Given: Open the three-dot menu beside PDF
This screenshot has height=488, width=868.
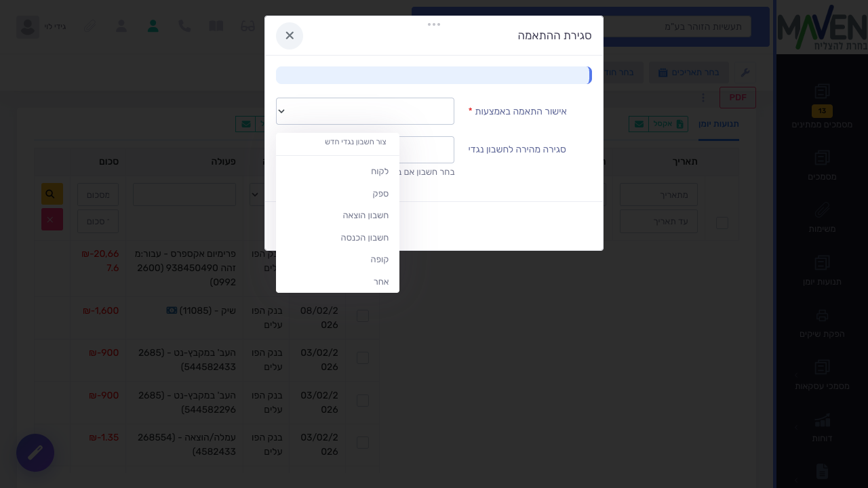Looking at the screenshot, I should pos(703,98).
